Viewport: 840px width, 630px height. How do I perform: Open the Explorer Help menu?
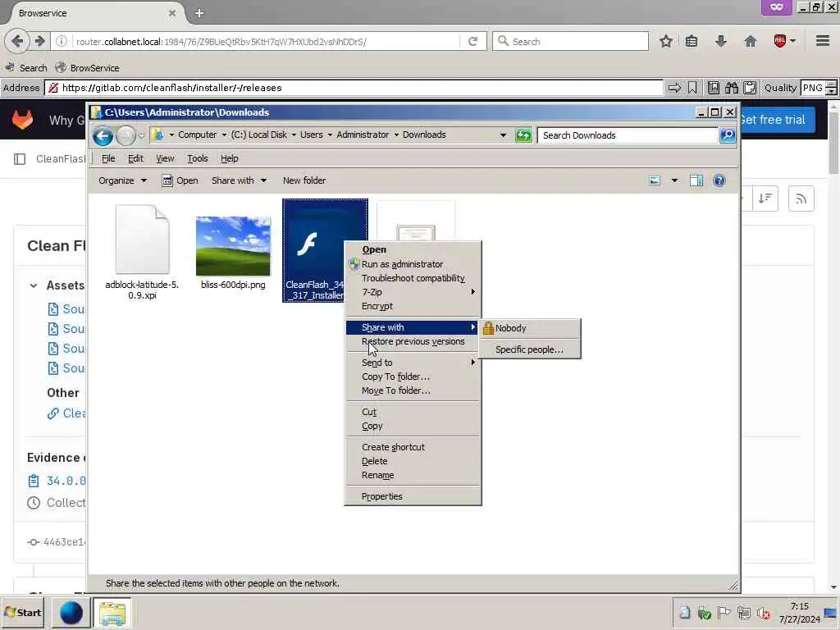tap(230, 158)
